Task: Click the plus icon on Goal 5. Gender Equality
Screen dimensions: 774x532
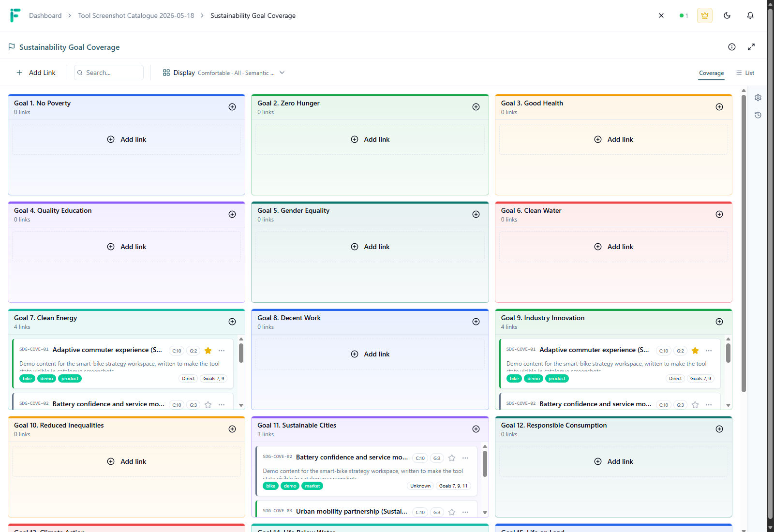Action: pos(476,214)
